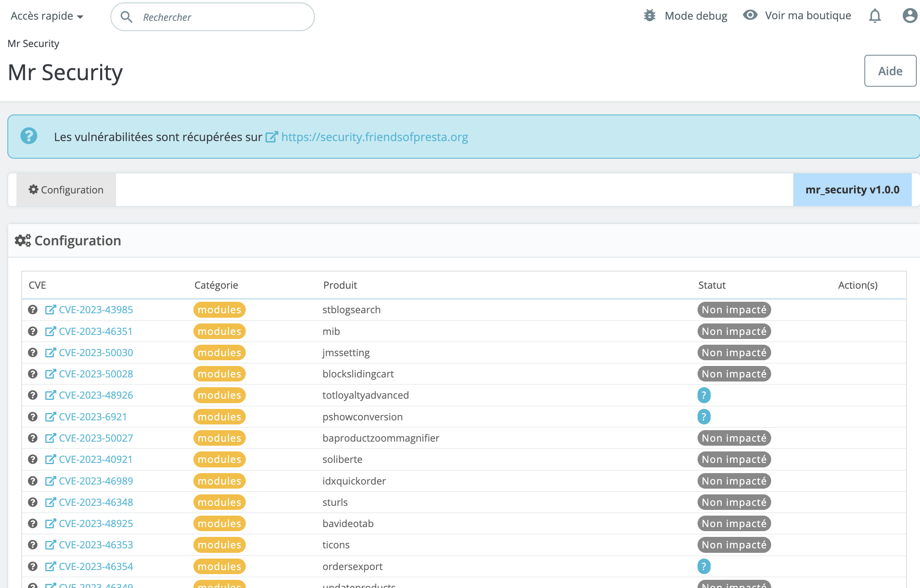
Task: Open CVE-2023-46351 link
Action: [96, 331]
